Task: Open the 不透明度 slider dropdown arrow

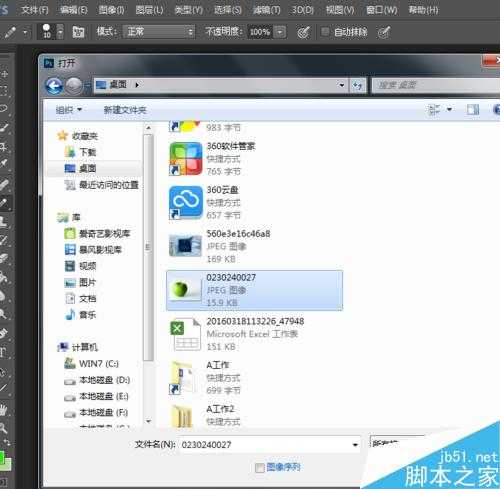Action: tap(280, 32)
